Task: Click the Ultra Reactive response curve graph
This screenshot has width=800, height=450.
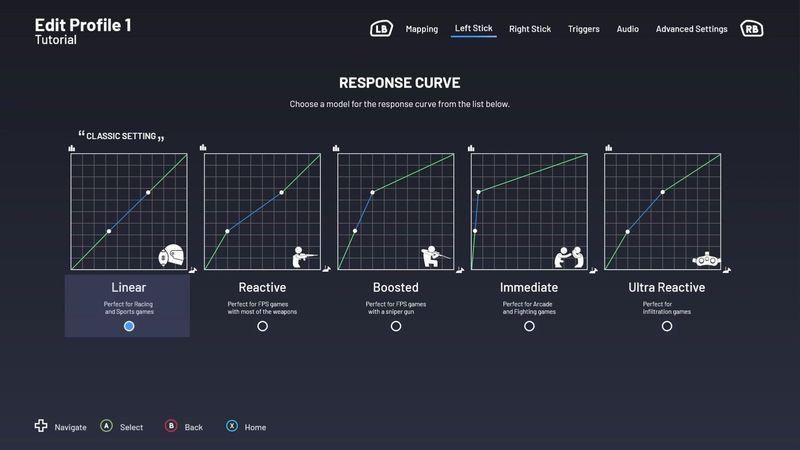Action: pos(663,211)
